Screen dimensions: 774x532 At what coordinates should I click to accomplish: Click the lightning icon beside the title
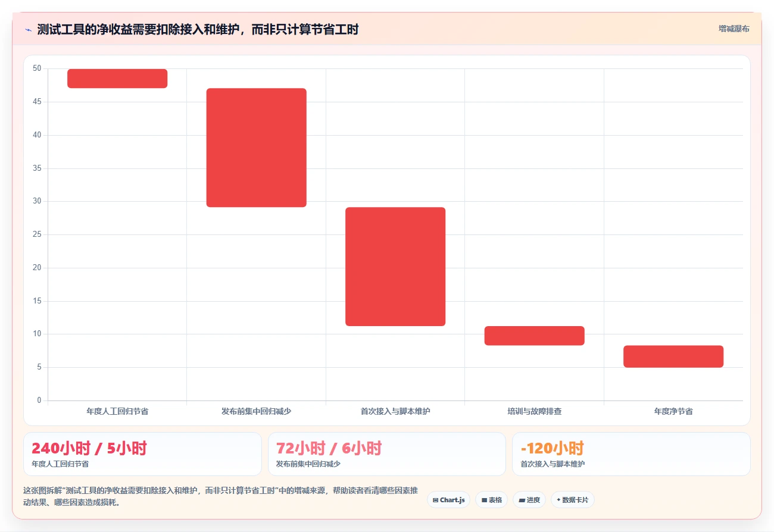coord(28,30)
